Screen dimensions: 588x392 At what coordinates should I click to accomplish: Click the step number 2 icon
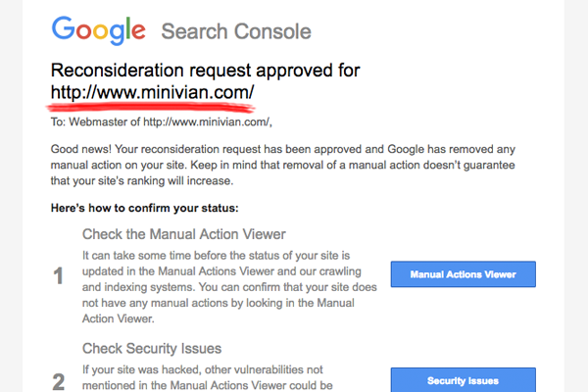point(59,382)
